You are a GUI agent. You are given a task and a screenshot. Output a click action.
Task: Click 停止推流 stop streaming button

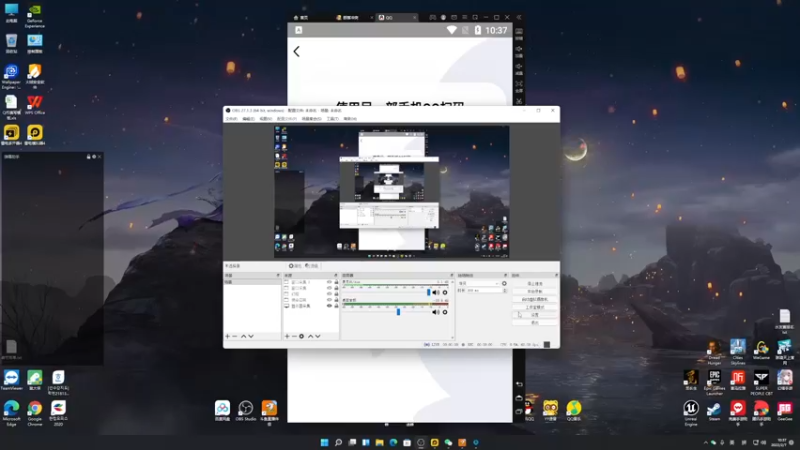535,283
